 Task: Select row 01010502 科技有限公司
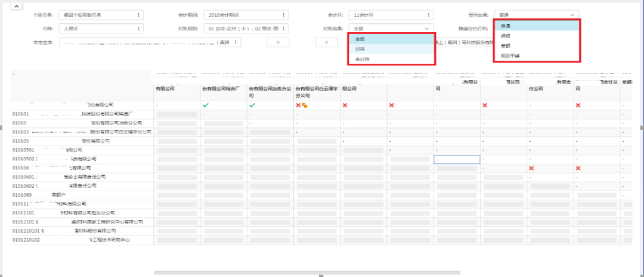pos(82,159)
